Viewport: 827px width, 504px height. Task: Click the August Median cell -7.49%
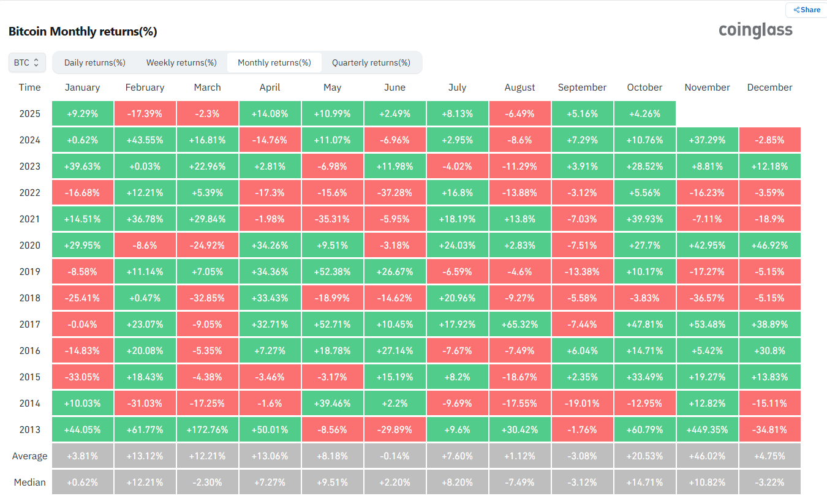point(520,483)
